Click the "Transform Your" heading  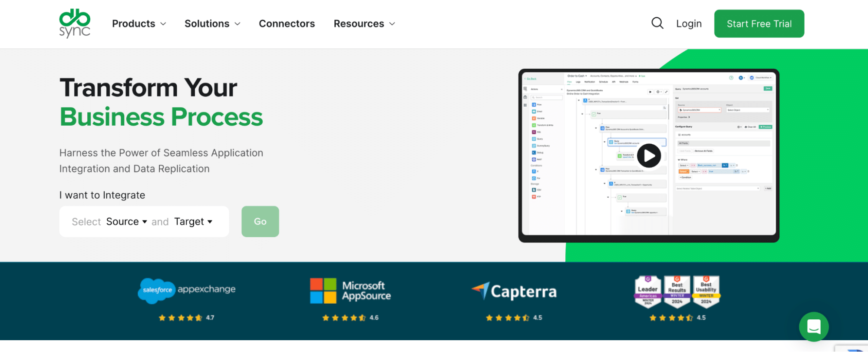149,87
